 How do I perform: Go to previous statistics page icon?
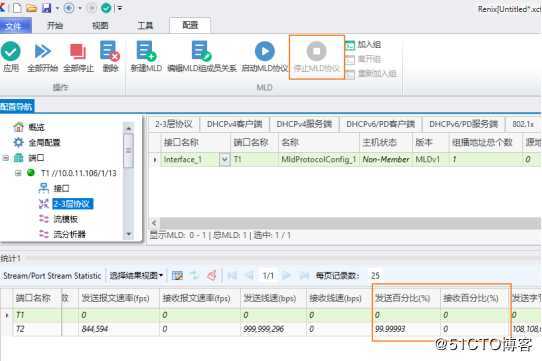coord(249,276)
